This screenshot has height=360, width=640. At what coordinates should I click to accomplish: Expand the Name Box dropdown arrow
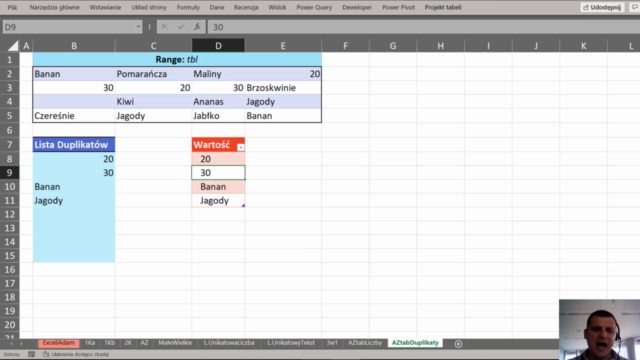tap(138, 27)
